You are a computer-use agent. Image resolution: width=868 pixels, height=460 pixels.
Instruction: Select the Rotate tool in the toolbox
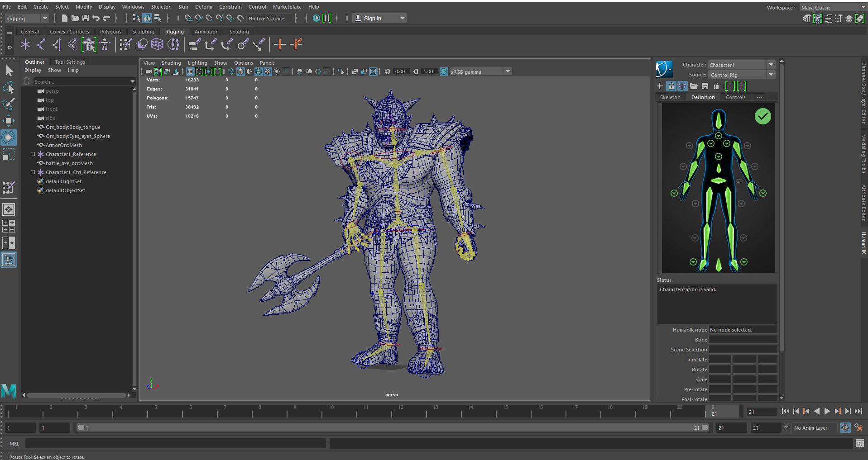tap(9, 138)
